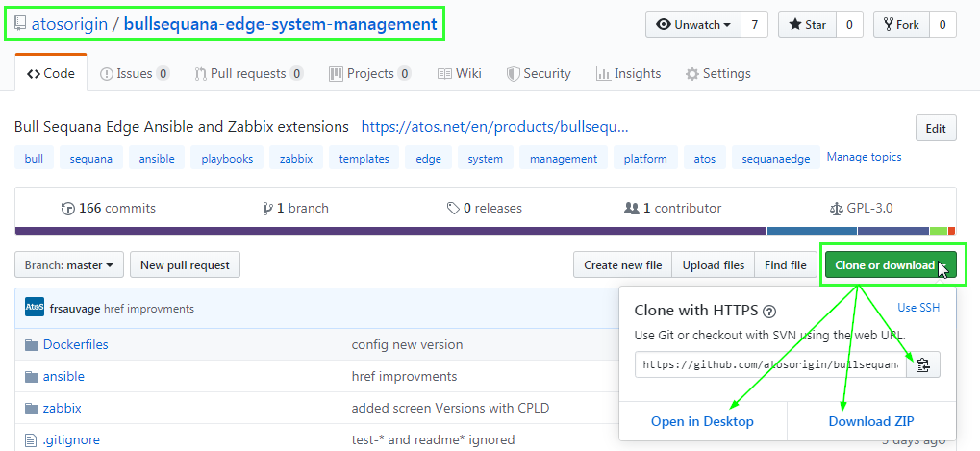Star the repository
Screen dimensions: 980x451
(806, 25)
